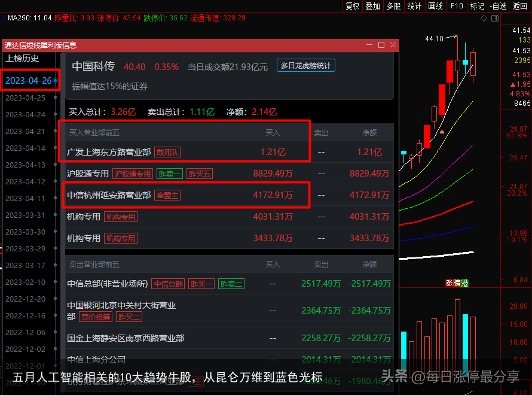
Task: Click 机构专用 tag on 3433.78万 row
Action: pos(120,238)
